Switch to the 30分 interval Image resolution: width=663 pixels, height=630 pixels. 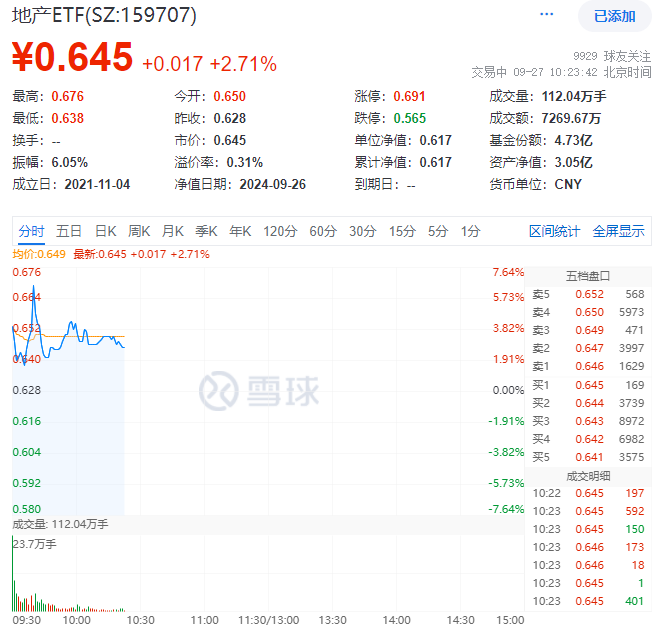click(362, 231)
